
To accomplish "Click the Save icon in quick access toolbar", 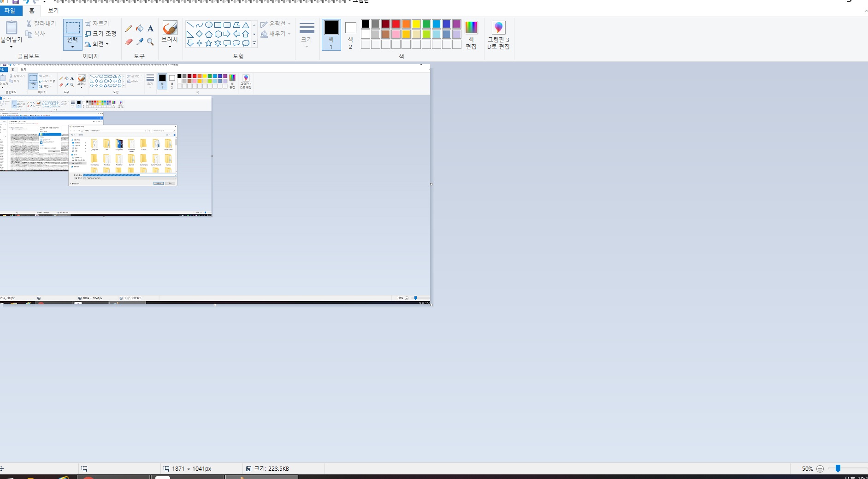I will coord(16,1).
